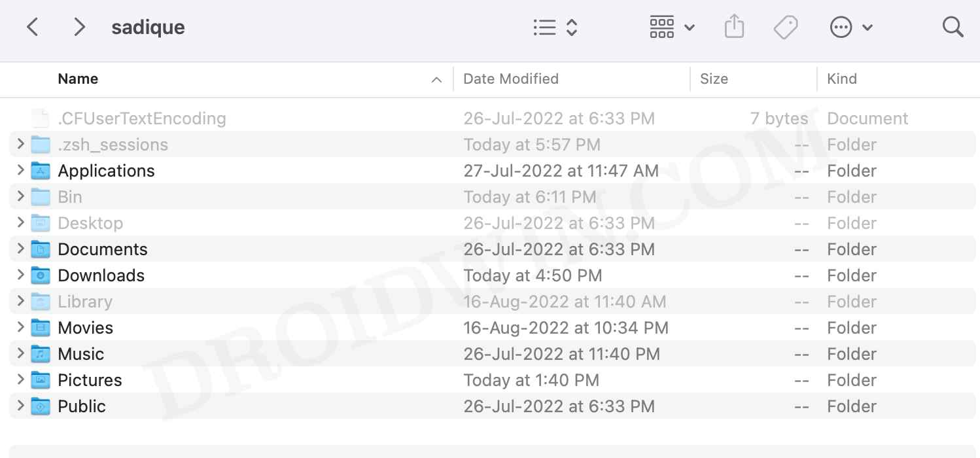Open the More actions ellipsis menu

[x=850, y=27]
